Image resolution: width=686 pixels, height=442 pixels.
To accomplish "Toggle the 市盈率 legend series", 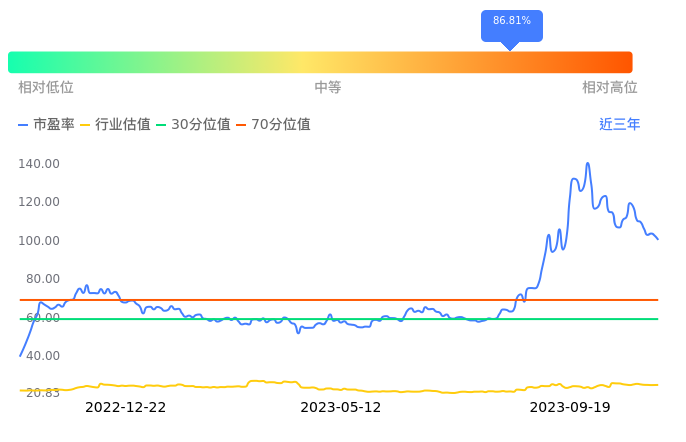I will tap(46, 125).
